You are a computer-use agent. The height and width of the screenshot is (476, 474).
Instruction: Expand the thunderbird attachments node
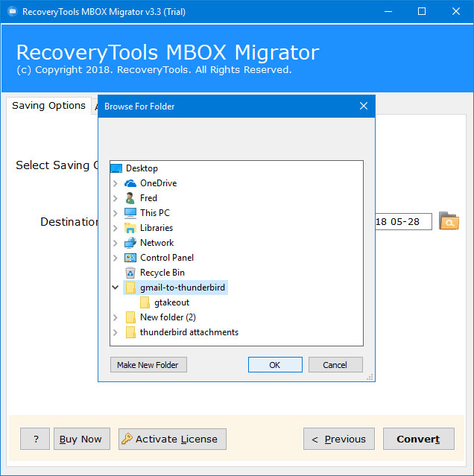(x=116, y=332)
